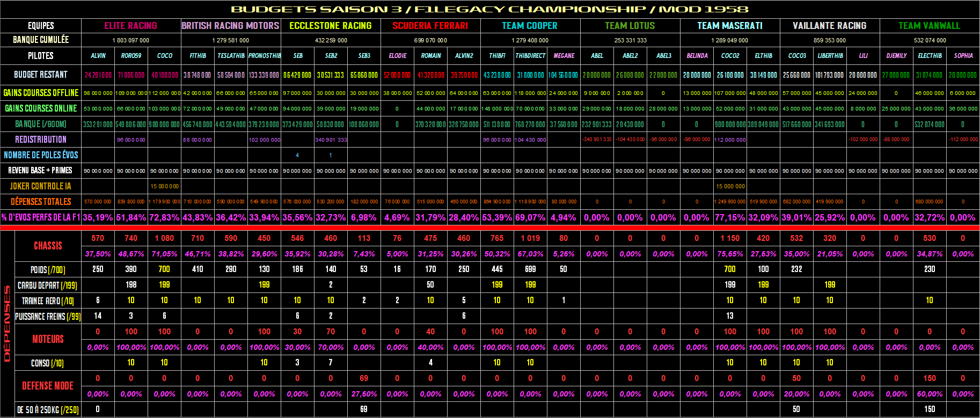Click the % D'EVOS PERFS DE LA F1 label

pos(41,217)
